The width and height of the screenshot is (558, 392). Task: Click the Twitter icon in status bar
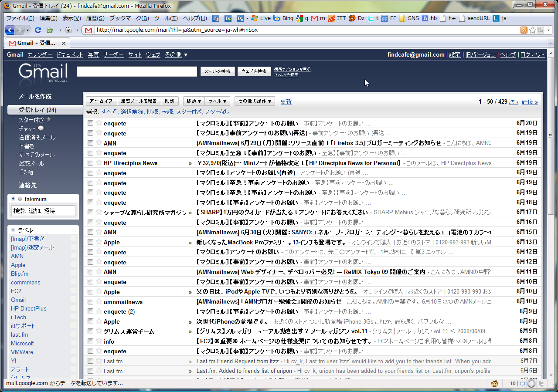click(541, 384)
